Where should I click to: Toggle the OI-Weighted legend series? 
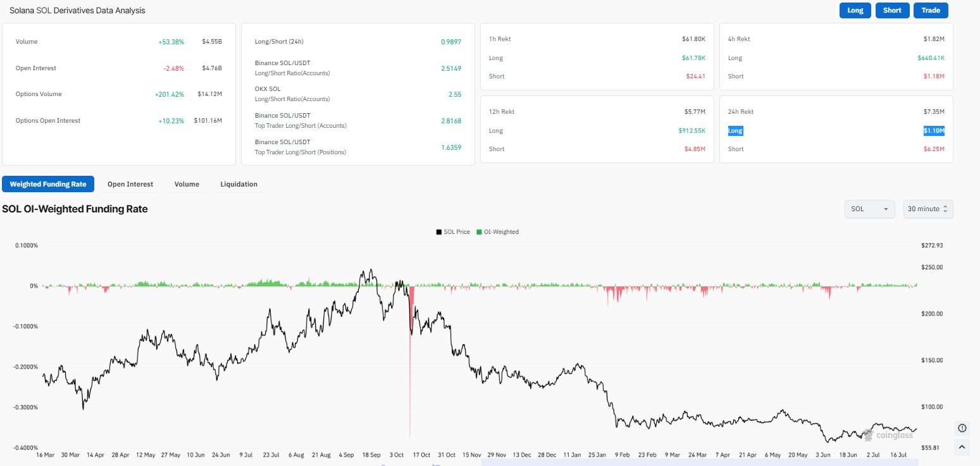497,232
